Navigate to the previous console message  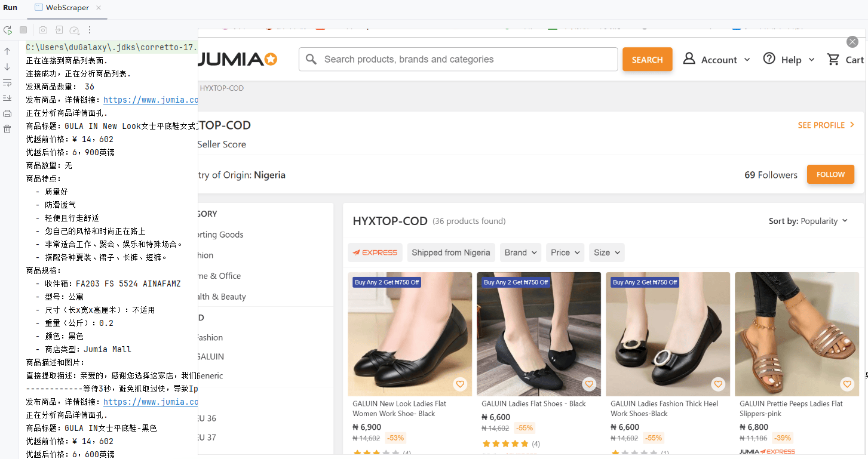tap(8, 50)
